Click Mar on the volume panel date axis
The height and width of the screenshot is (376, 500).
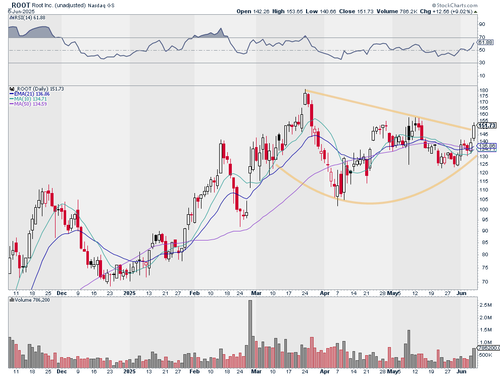click(256, 371)
